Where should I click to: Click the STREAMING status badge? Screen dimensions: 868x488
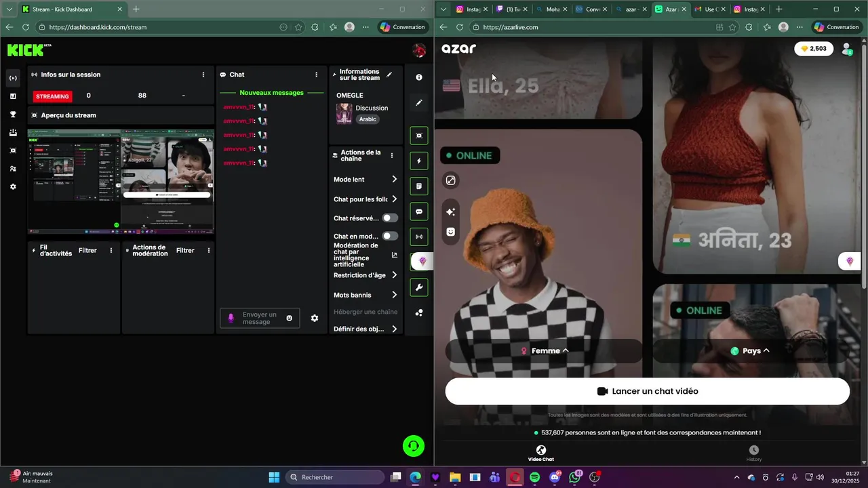[52, 96]
